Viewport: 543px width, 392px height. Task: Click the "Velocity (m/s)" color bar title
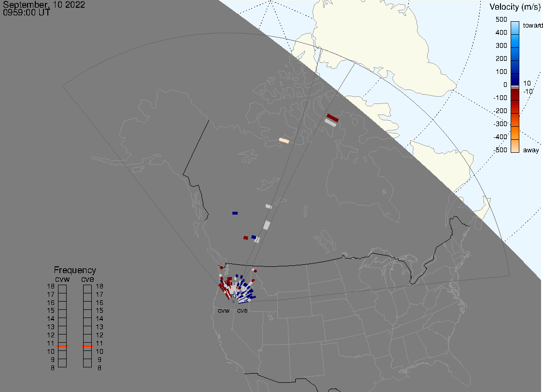(x=515, y=7)
